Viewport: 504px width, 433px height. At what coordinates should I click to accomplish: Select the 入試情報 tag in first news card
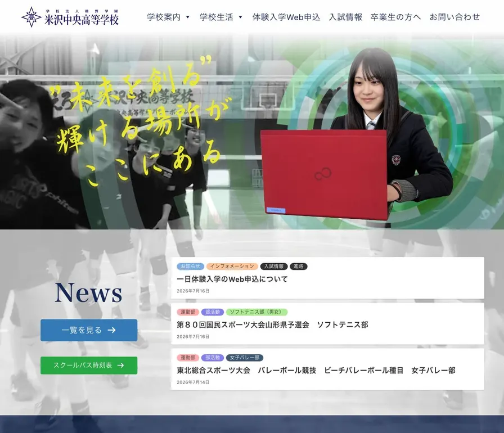(x=274, y=267)
